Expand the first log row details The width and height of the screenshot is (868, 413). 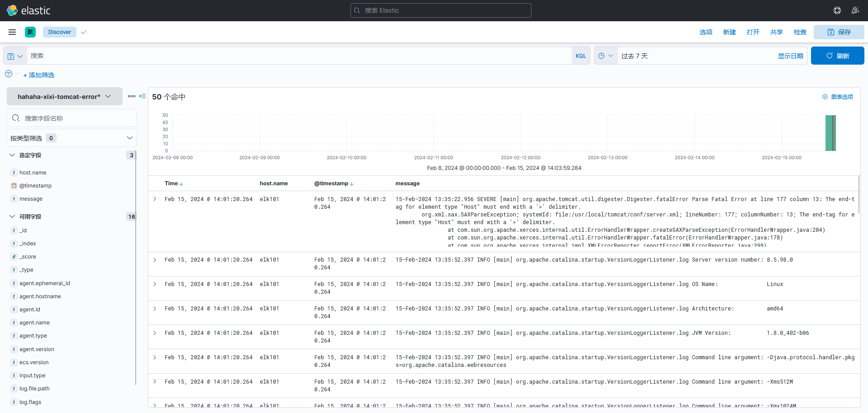pyautogui.click(x=155, y=199)
